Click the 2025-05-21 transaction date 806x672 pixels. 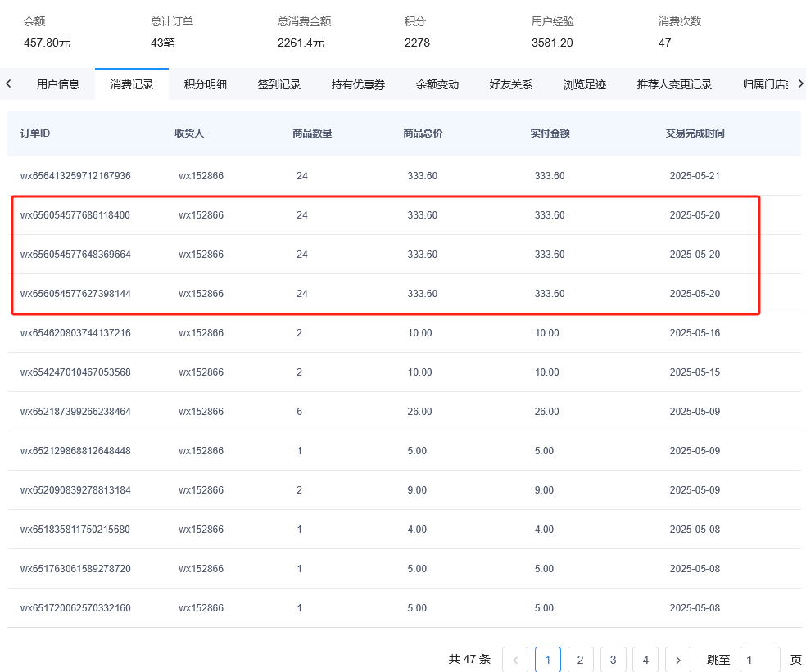point(695,176)
